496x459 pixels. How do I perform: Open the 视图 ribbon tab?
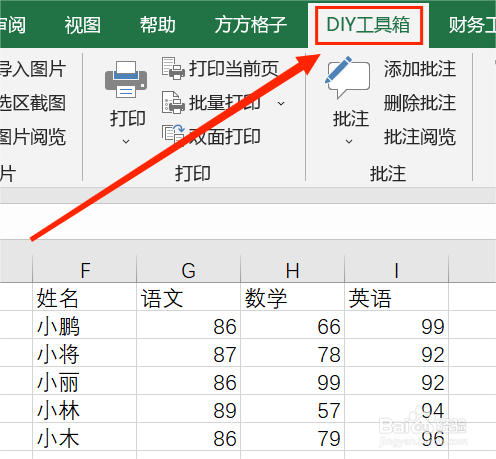point(83,25)
